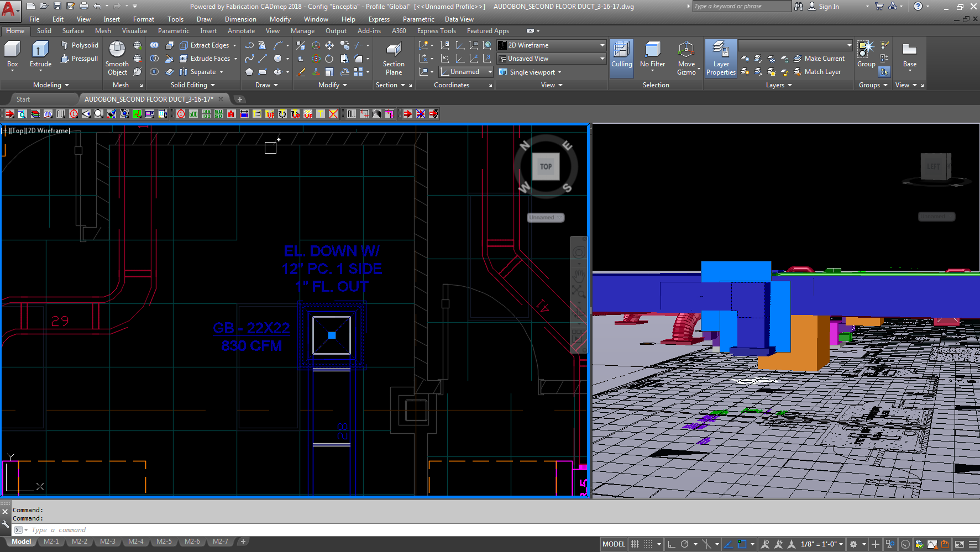Click the TOP face of ViewCube
The image size is (980, 552).
(546, 166)
